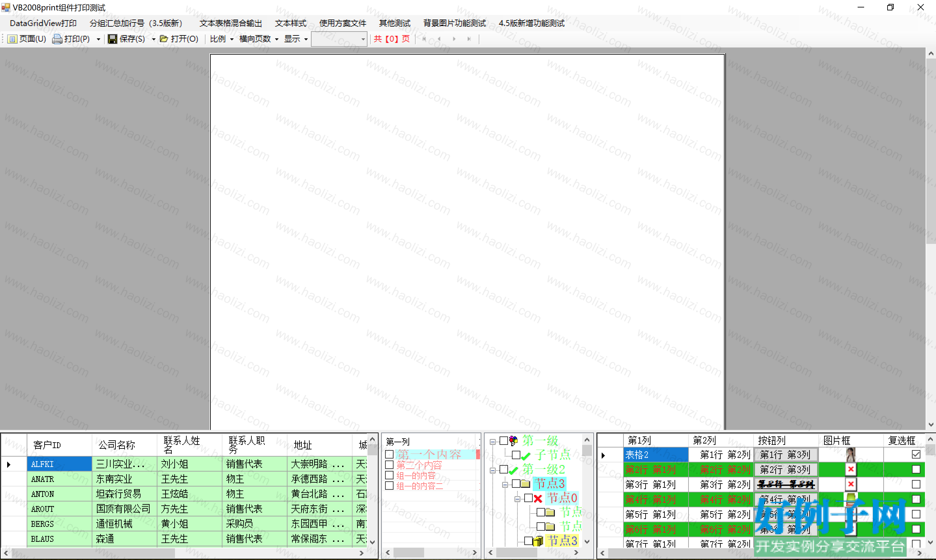Click the strikethrough 第3行 第3列 grid button
936x560 pixels.
(785, 485)
